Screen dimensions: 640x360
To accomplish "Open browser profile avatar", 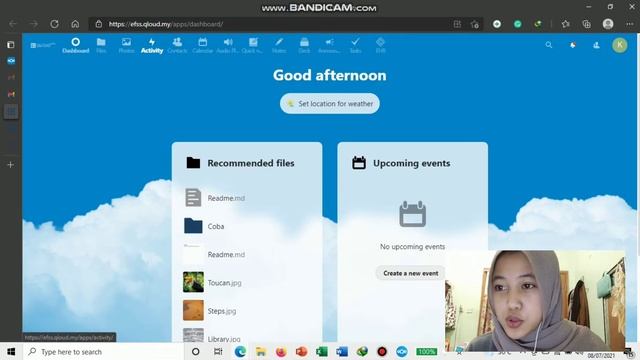I will point(608,24).
